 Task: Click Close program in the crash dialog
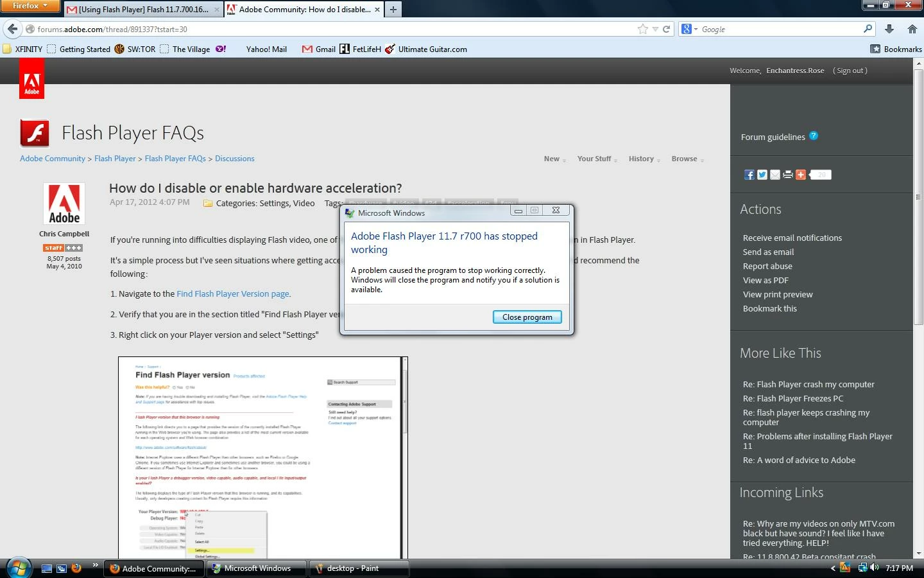click(527, 317)
